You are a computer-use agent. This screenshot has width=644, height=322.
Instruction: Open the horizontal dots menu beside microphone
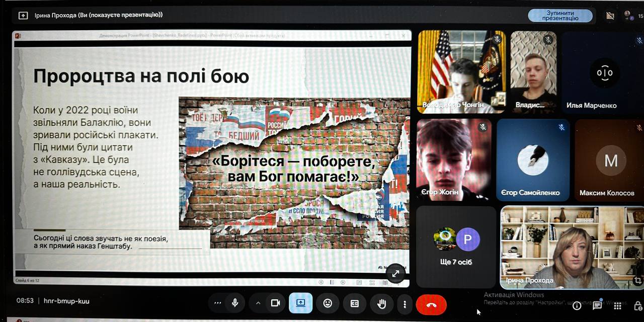(x=217, y=303)
